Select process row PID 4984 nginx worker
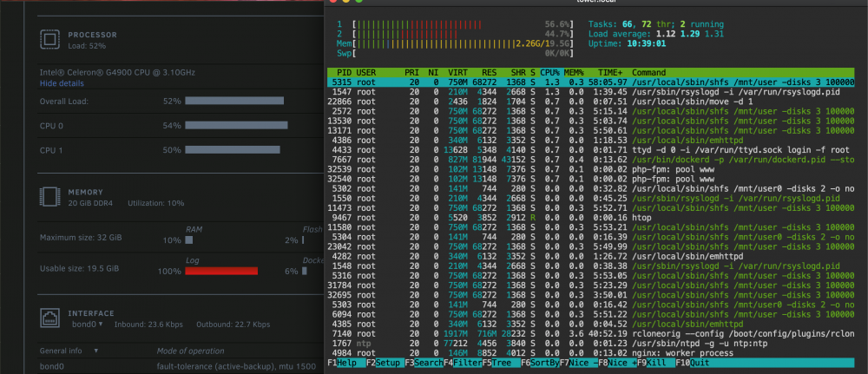Image resolution: width=868 pixels, height=374 pixels. [x=590, y=353]
